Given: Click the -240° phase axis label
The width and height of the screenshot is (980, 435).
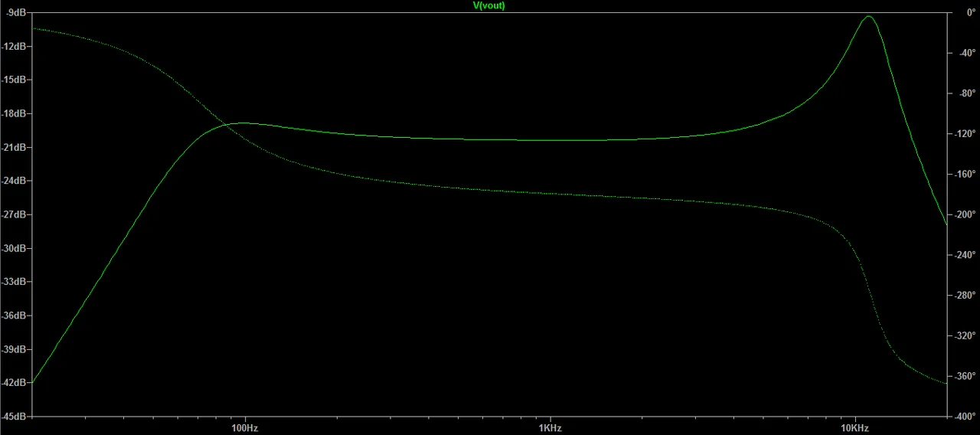Looking at the screenshot, I should [x=965, y=255].
